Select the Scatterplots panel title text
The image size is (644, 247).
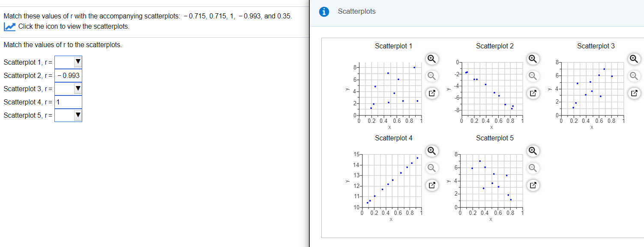(x=356, y=12)
